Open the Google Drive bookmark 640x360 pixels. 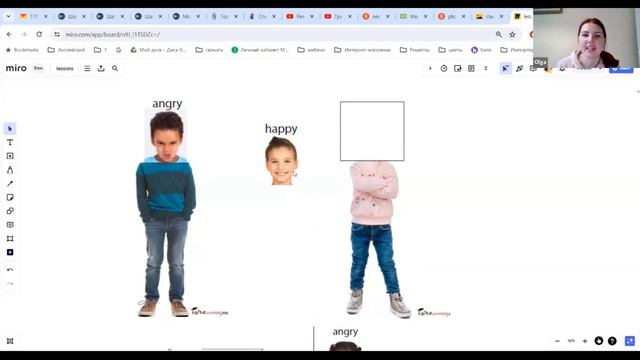coord(158,50)
